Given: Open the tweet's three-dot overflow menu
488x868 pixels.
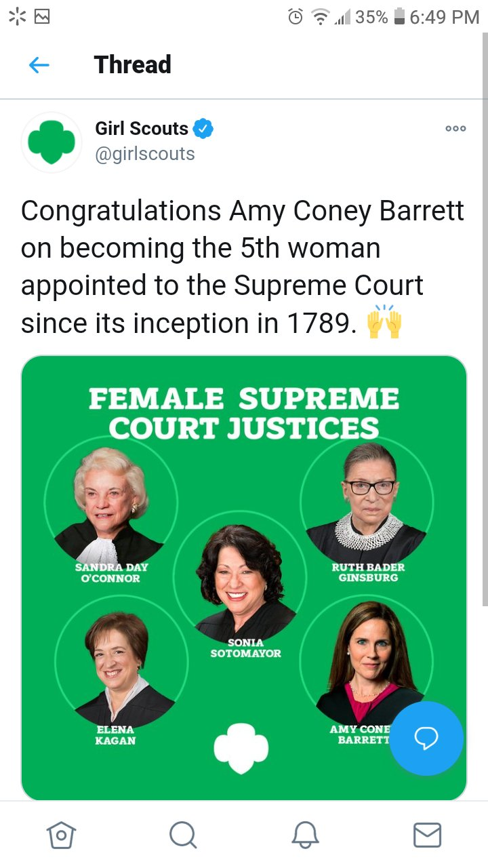Looking at the screenshot, I should click(x=455, y=128).
